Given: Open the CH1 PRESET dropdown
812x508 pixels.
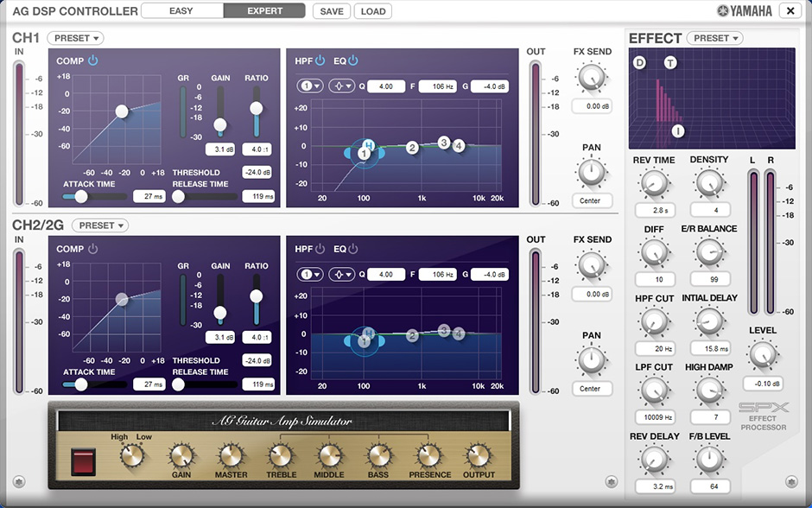Looking at the screenshot, I should [x=75, y=38].
